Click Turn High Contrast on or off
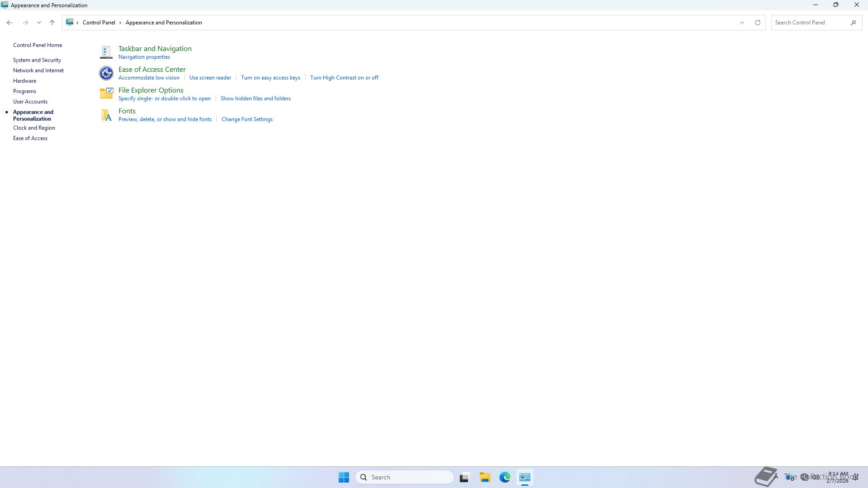 coord(344,78)
